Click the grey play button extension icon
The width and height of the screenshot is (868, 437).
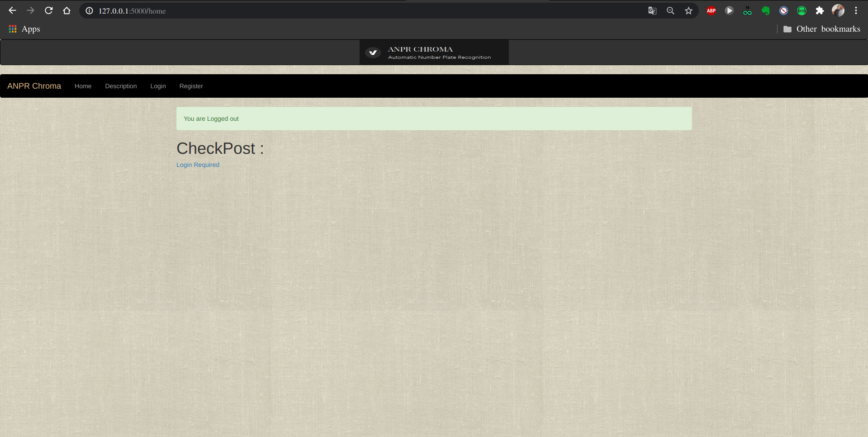(x=729, y=10)
